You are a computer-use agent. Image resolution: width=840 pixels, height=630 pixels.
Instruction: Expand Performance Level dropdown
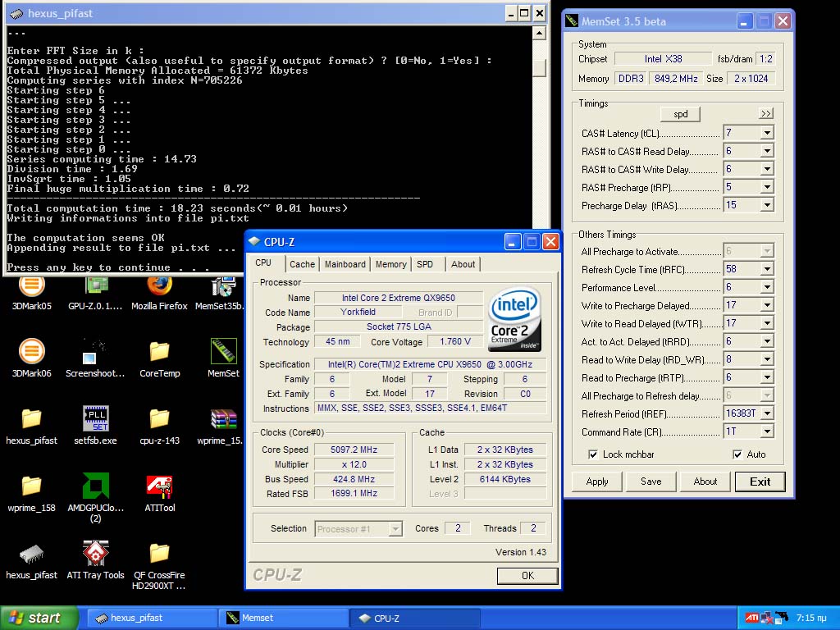tap(767, 287)
